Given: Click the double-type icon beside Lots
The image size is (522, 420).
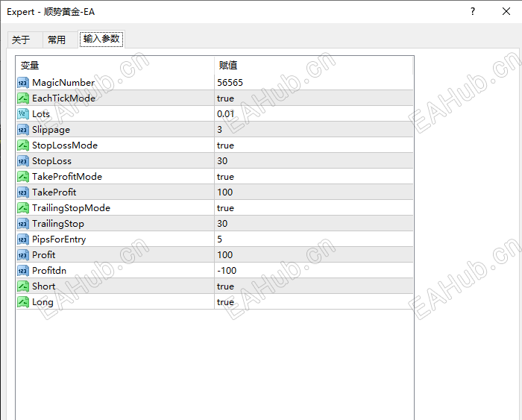Looking at the screenshot, I should tap(23, 114).
